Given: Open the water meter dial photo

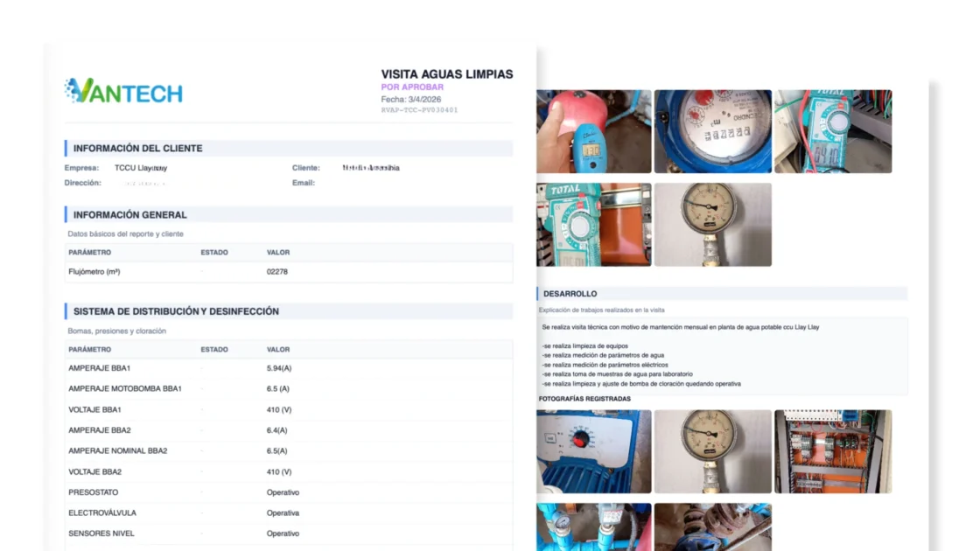Looking at the screenshot, I should click(x=712, y=131).
